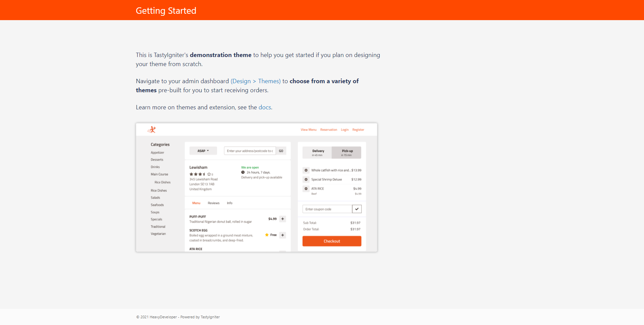The width and height of the screenshot is (644, 325).
Task: Click the star rating icons under Lewisham
Action: pos(200,174)
